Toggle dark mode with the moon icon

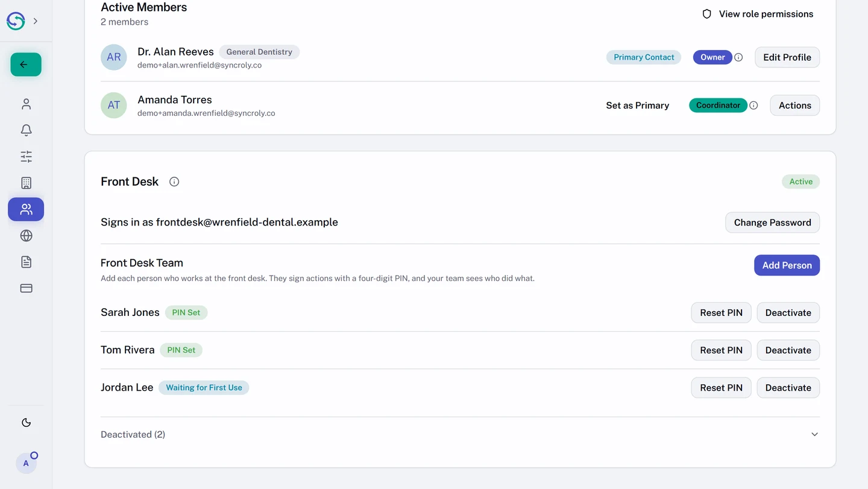(26, 423)
